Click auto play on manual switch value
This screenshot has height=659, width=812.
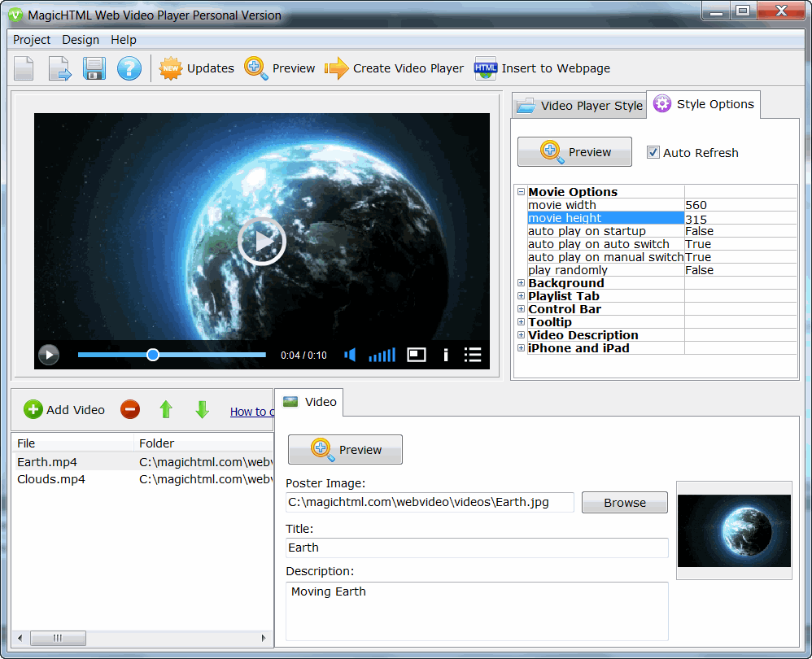[740, 257]
